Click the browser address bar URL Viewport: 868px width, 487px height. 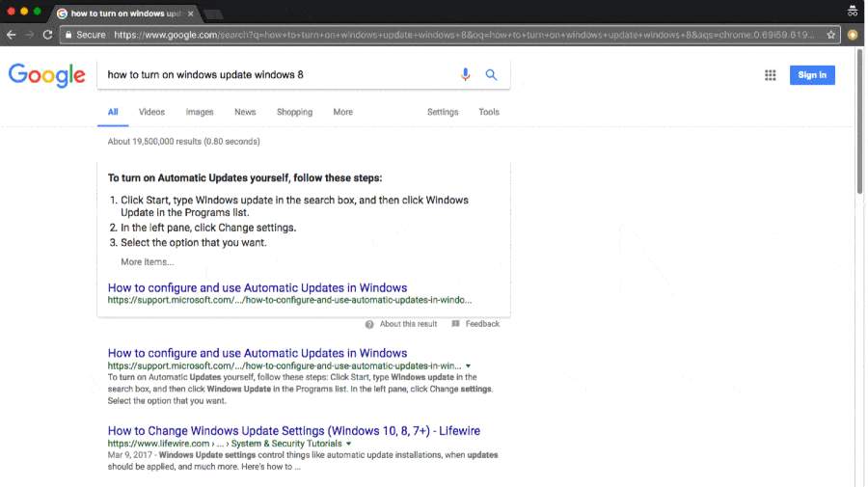(x=464, y=35)
